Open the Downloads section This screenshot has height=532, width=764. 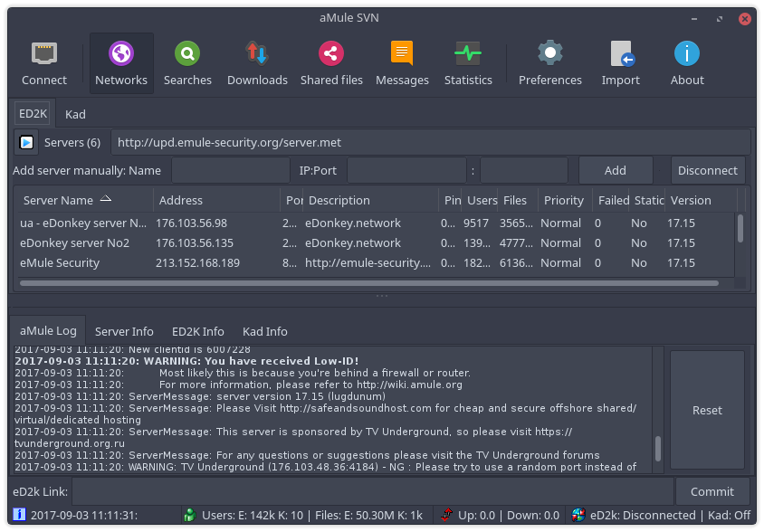[257, 53]
